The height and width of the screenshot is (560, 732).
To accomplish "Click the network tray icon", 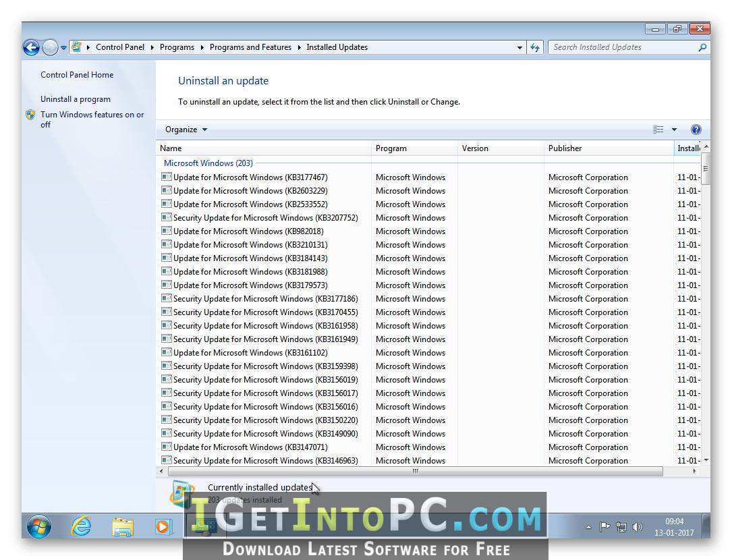I will click(621, 528).
